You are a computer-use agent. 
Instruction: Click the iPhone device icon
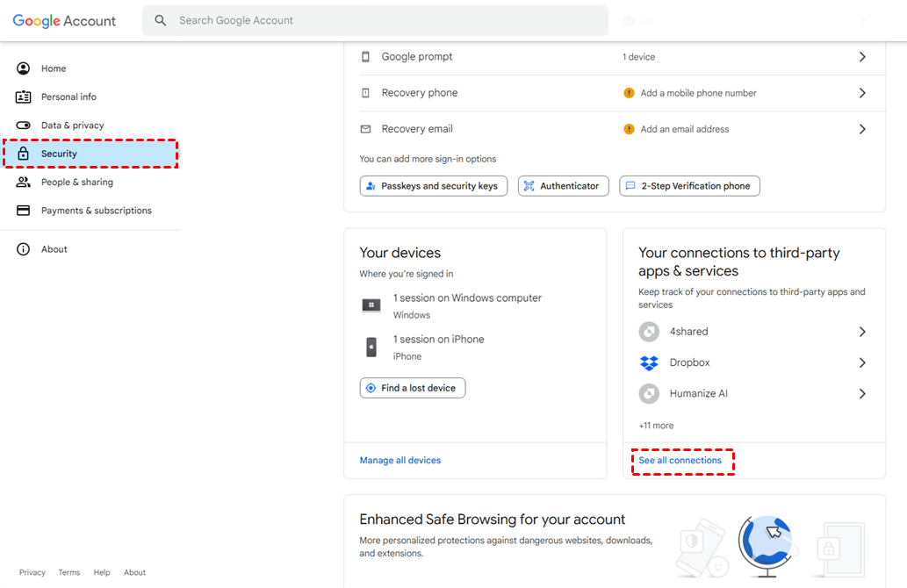point(371,347)
